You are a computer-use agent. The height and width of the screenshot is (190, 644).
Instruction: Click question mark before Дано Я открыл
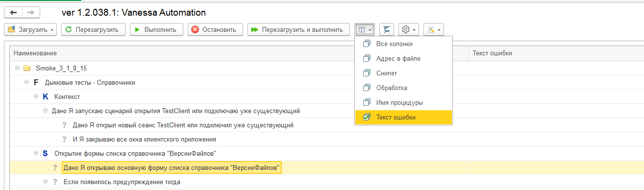[64, 125]
